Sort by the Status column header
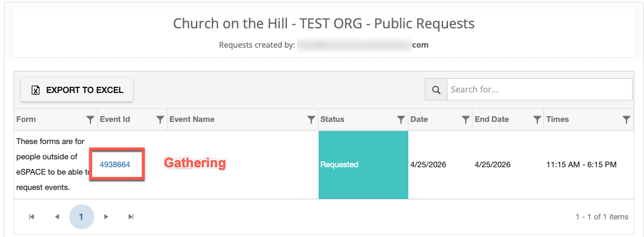Screen dimensions: 644x237 pyautogui.click(x=332, y=120)
